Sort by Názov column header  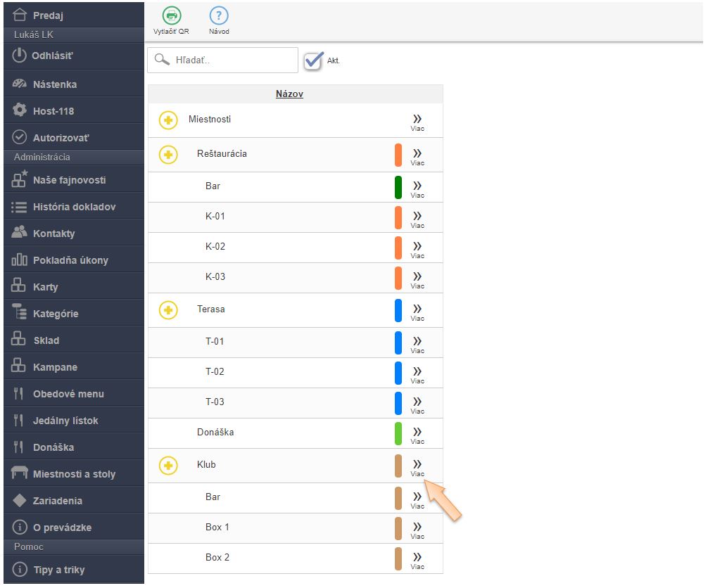pyautogui.click(x=289, y=94)
